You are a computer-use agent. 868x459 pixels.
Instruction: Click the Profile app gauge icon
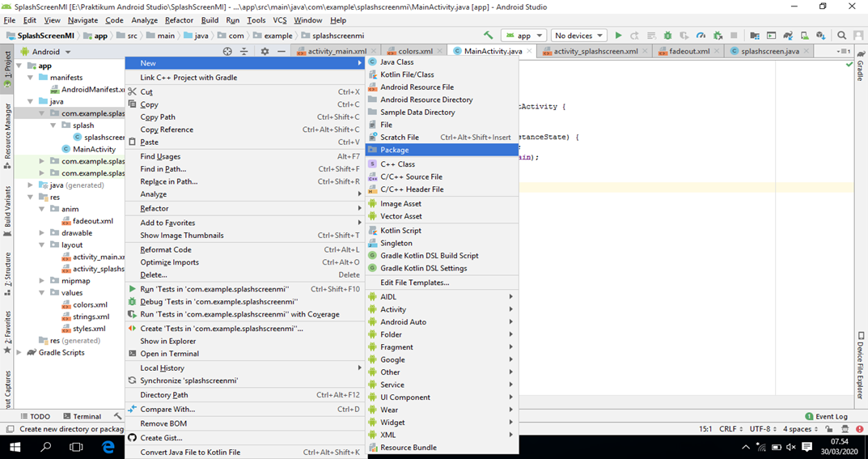(701, 36)
